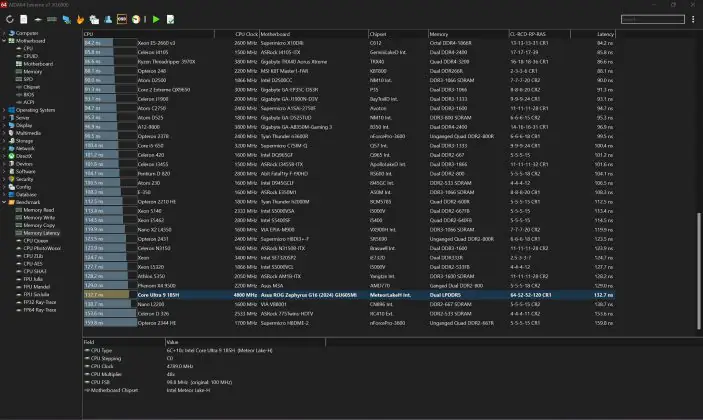
Task: Open the Chipset tree item
Action: pyautogui.click(x=31, y=87)
